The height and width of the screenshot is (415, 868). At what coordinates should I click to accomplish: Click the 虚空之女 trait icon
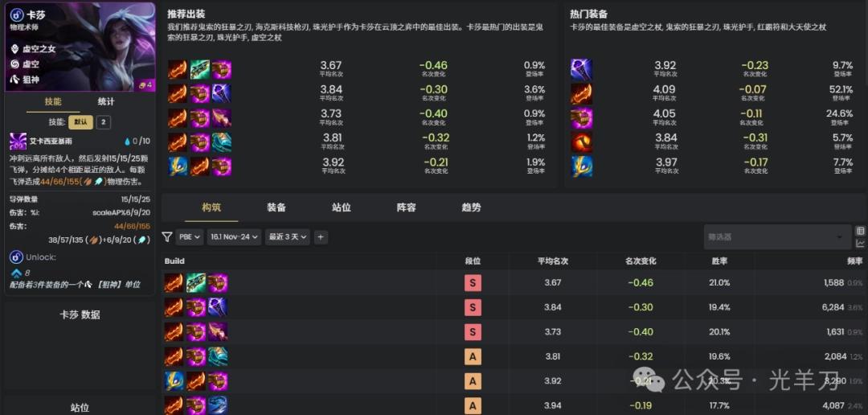15,49
